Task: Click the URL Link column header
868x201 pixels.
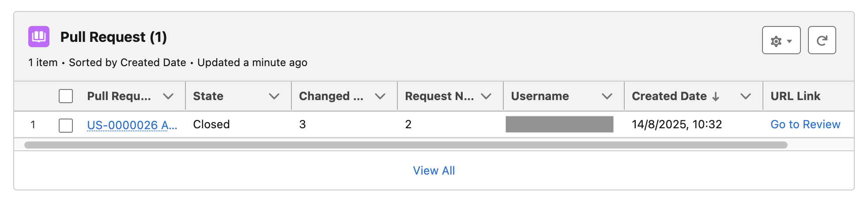Action: [795, 96]
